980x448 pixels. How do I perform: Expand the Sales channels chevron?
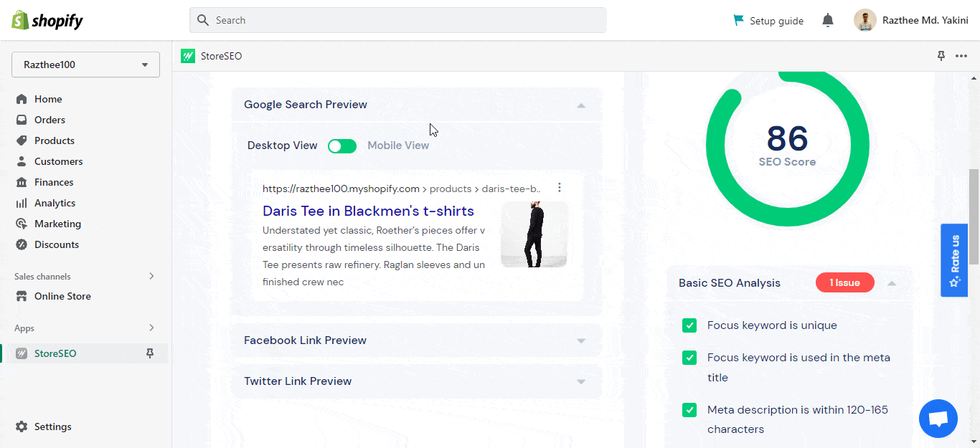coord(151,276)
